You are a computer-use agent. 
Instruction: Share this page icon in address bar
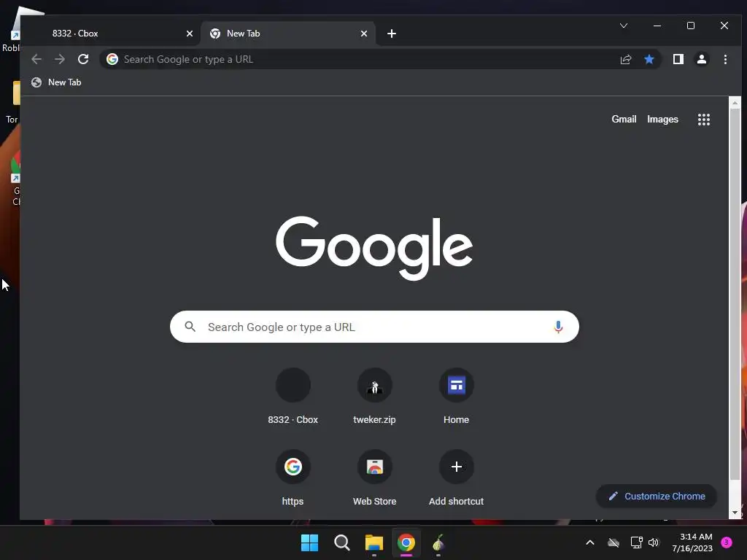pos(625,59)
